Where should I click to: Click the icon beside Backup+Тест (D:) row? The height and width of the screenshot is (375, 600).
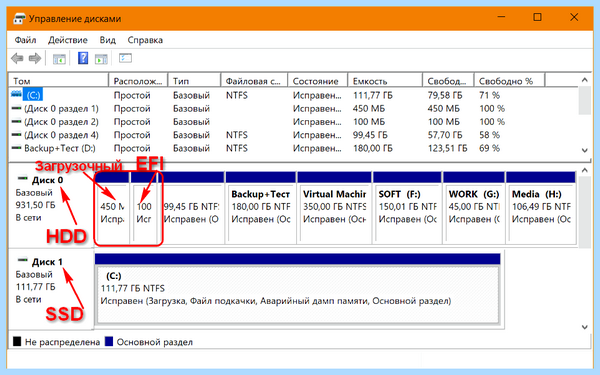click(x=16, y=148)
